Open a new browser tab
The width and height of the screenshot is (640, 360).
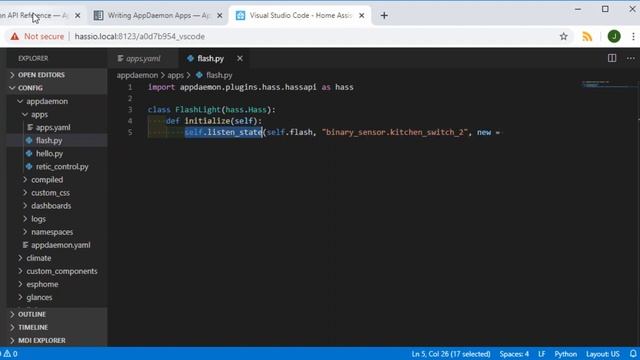coord(384,16)
